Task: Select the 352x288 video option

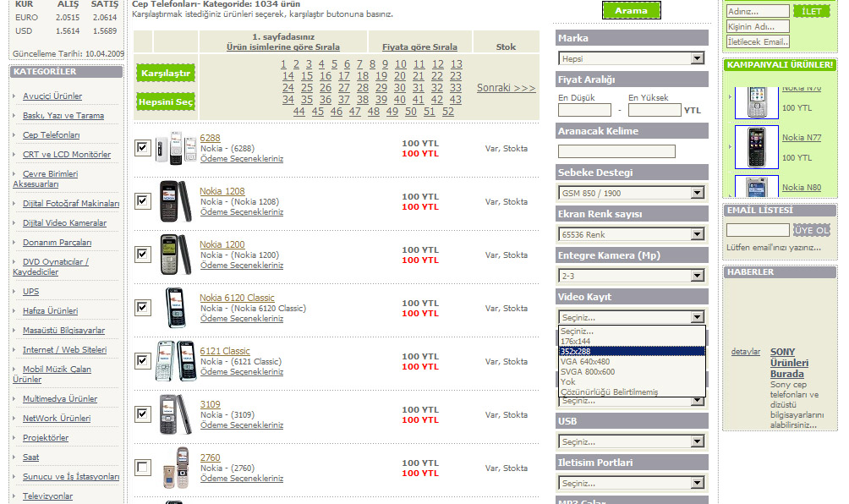Action: 632,351
